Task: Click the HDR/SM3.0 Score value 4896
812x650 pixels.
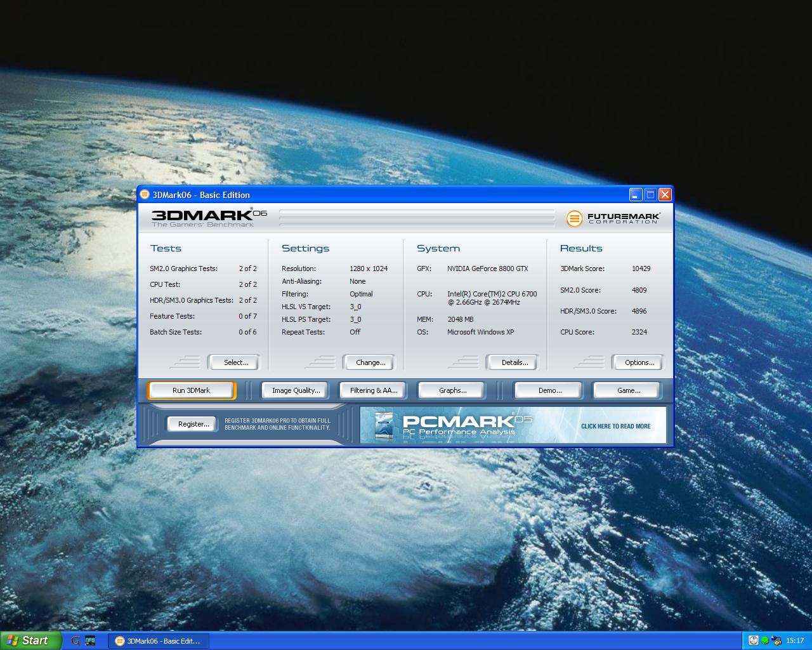Action: (x=639, y=311)
